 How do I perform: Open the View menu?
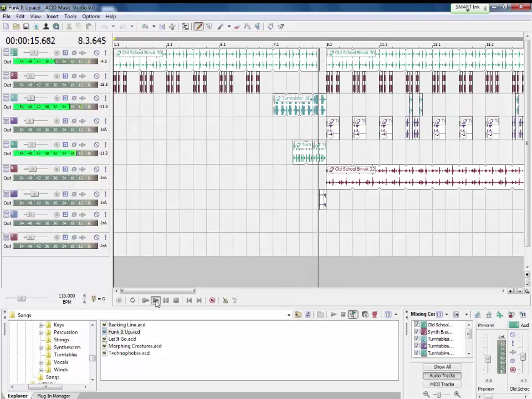[35, 16]
